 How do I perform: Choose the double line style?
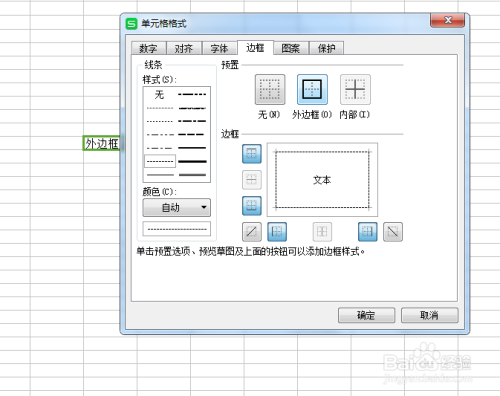click(x=192, y=175)
